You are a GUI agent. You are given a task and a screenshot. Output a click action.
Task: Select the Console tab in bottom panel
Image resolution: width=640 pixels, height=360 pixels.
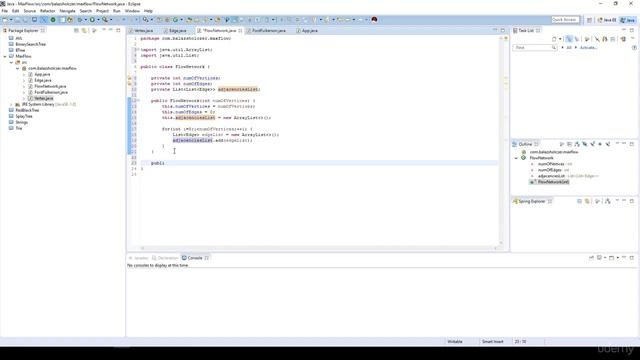pos(195,258)
